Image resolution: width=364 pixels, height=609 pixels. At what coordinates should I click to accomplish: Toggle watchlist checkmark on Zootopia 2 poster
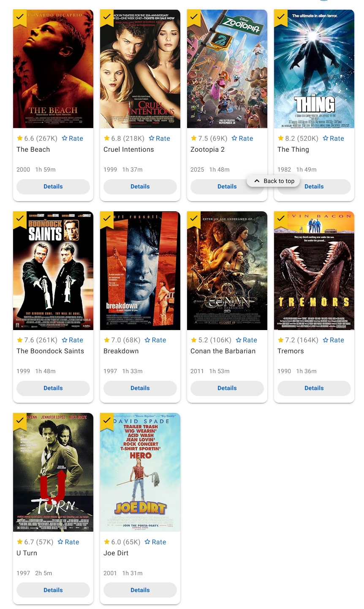[x=194, y=17]
